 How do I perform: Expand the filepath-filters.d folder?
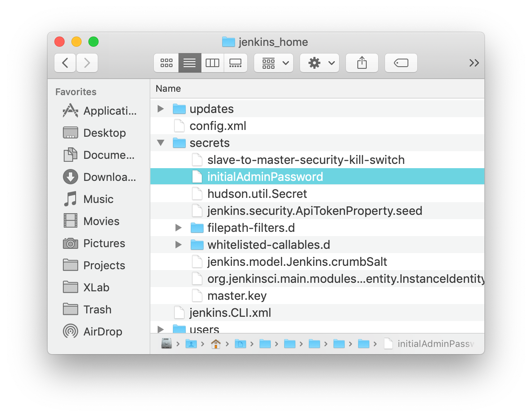[178, 228]
